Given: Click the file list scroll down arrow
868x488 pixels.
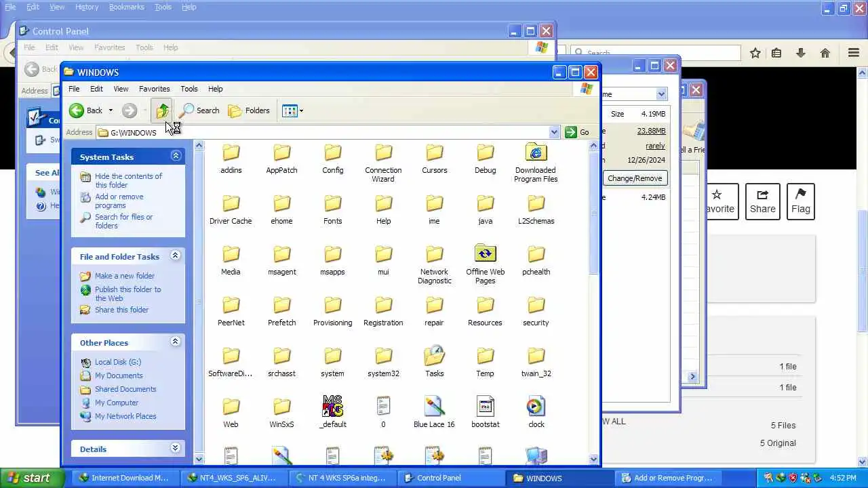Looking at the screenshot, I should 594,459.
